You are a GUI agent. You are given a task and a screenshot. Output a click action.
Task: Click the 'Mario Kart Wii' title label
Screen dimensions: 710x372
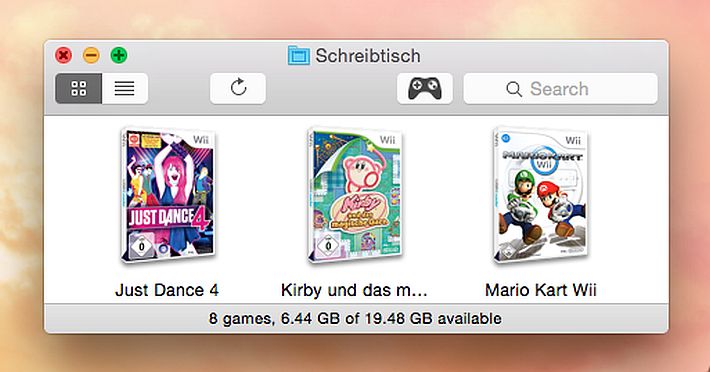(x=541, y=290)
